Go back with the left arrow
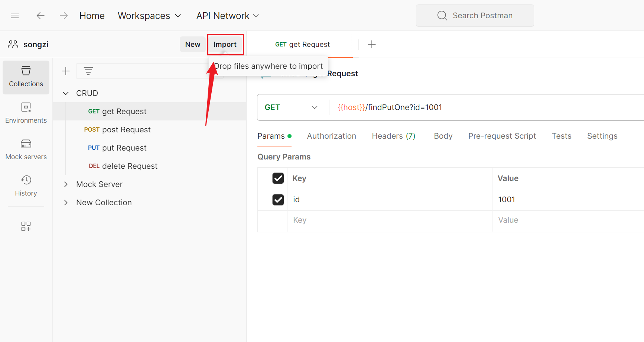 pyautogui.click(x=40, y=16)
